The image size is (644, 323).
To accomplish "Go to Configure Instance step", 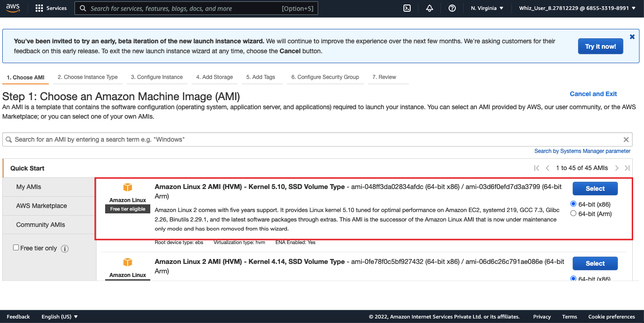I will pyautogui.click(x=157, y=77).
